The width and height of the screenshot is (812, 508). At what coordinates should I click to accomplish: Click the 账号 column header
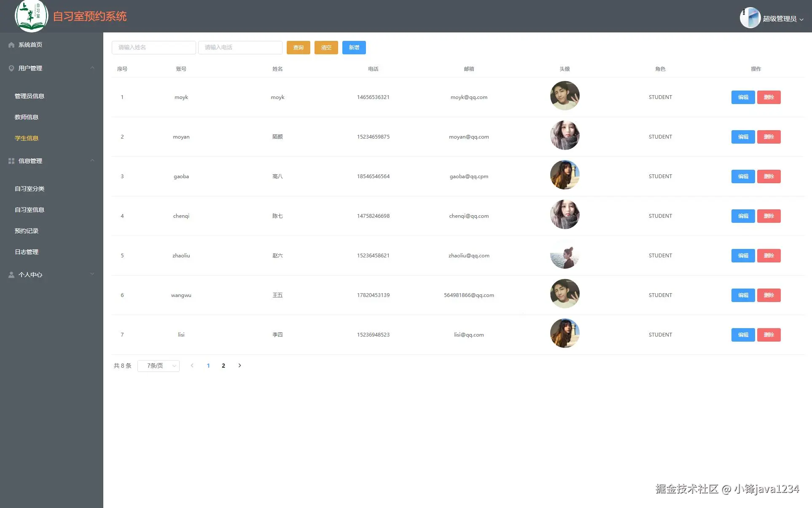point(181,69)
